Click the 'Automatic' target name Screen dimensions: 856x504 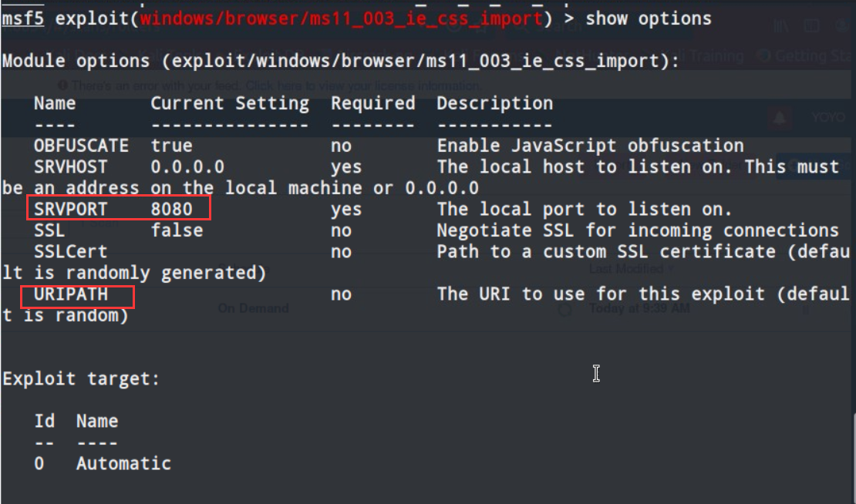click(x=123, y=463)
